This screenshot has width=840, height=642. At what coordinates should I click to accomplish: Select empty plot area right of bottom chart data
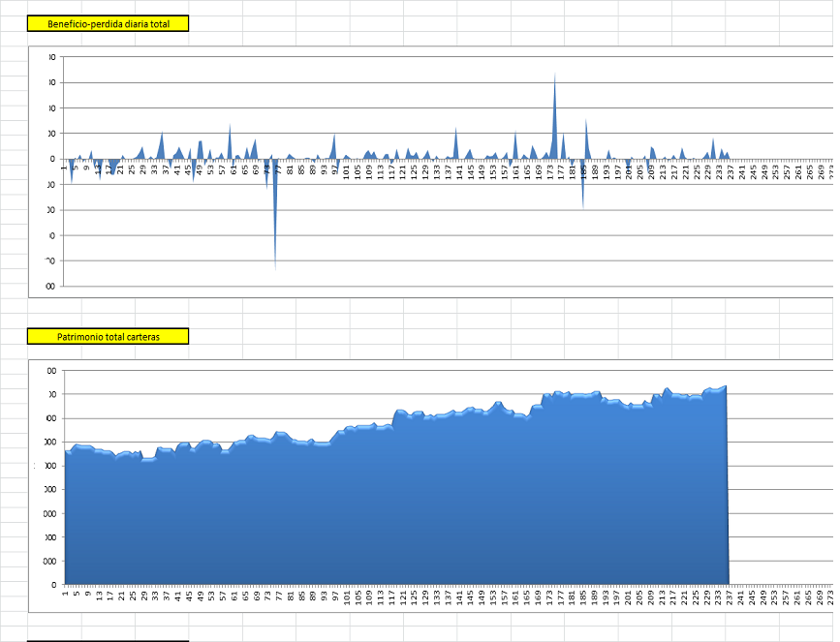[x=780, y=484]
